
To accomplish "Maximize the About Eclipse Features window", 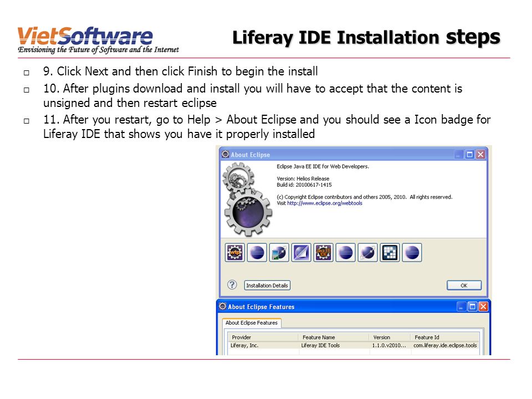I will coord(472,306).
